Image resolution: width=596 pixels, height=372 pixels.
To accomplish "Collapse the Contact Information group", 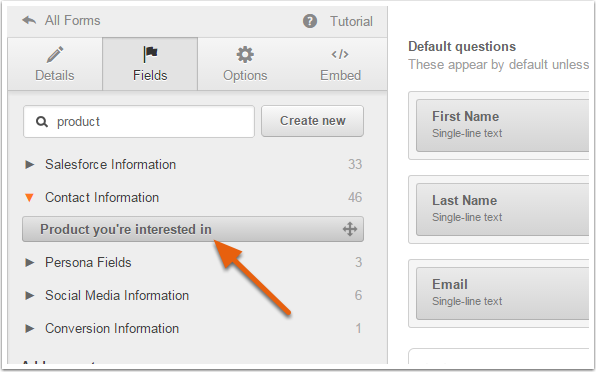I will (x=29, y=198).
